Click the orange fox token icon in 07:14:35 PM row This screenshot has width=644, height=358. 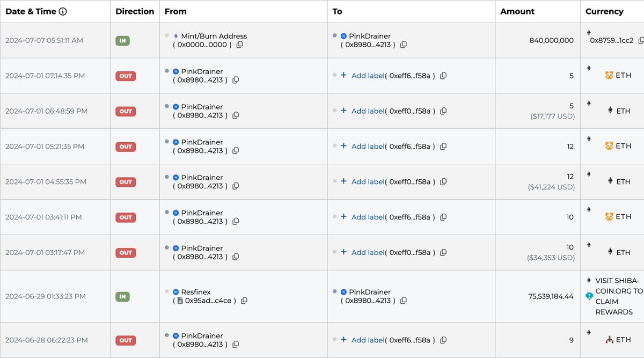(x=609, y=75)
